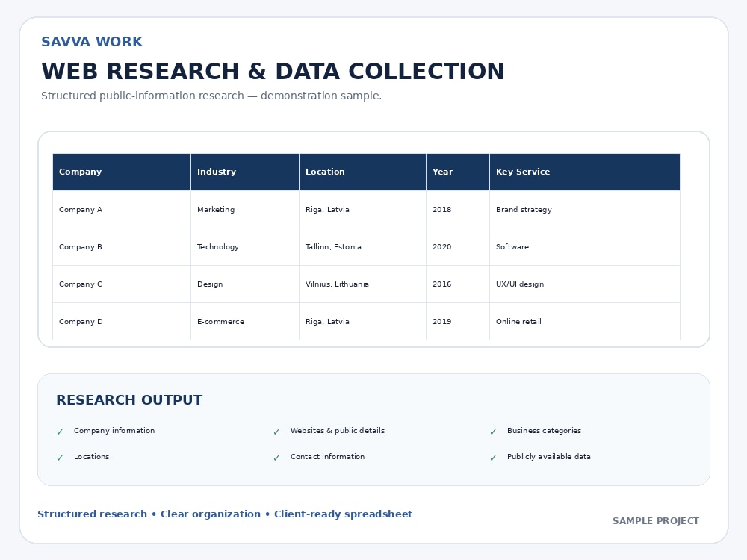Click the Industry column header

(245, 172)
